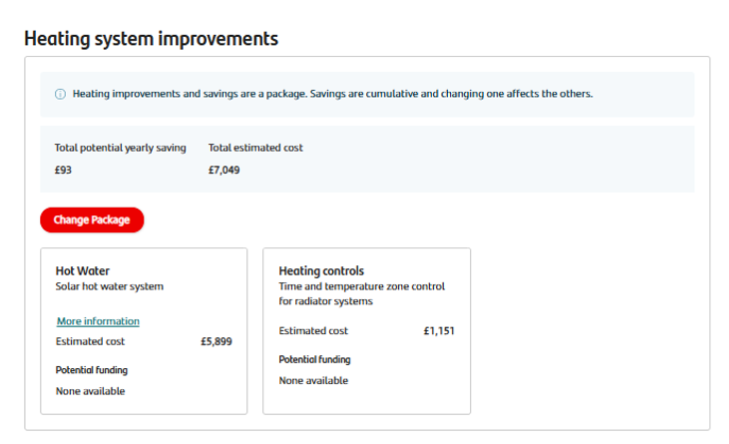Click the Solar hot water system text
This screenshot has width=729, height=444.
(x=109, y=286)
